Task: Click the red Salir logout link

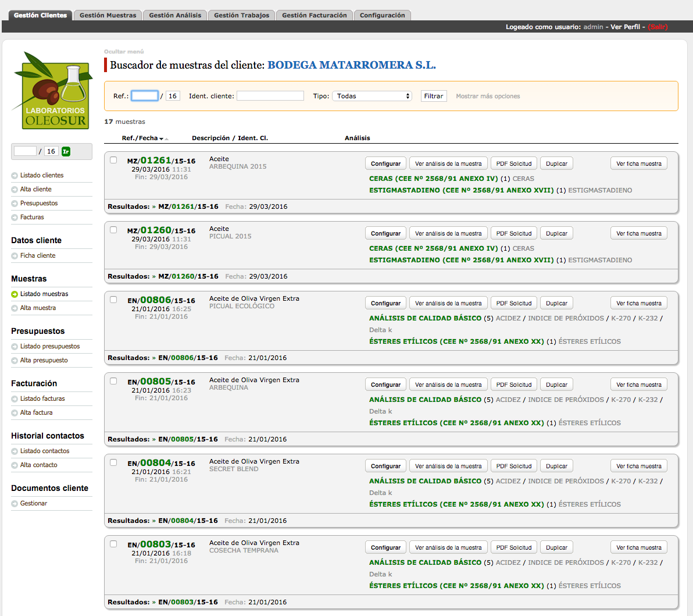Action: click(658, 27)
